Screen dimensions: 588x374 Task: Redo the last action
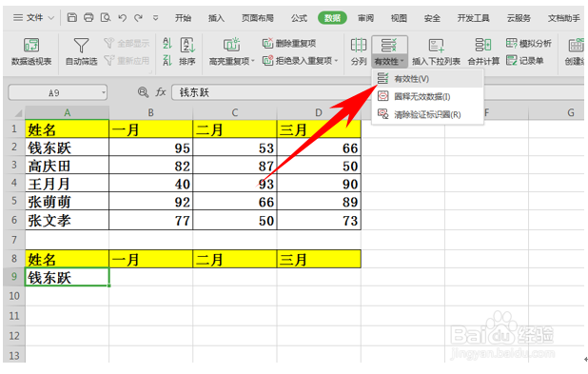(x=138, y=18)
